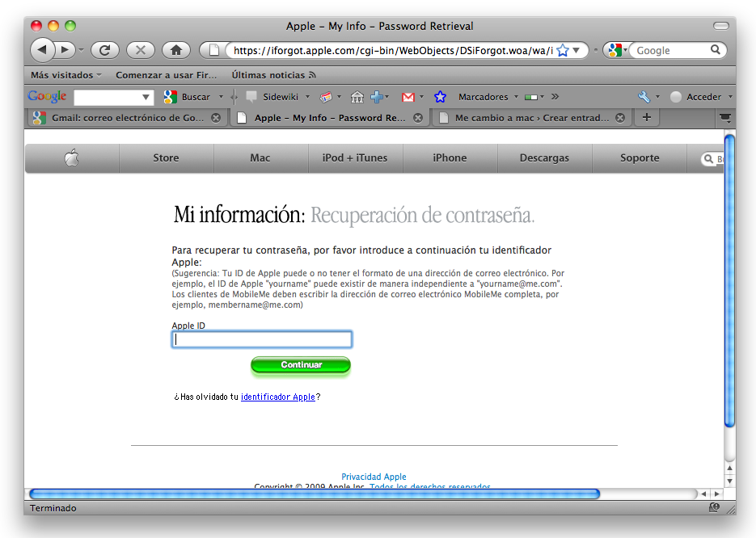Image resolution: width=756 pixels, height=538 pixels.
Task: Close the Me cambio a mac tab
Action: pyautogui.click(x=620, y=117)
